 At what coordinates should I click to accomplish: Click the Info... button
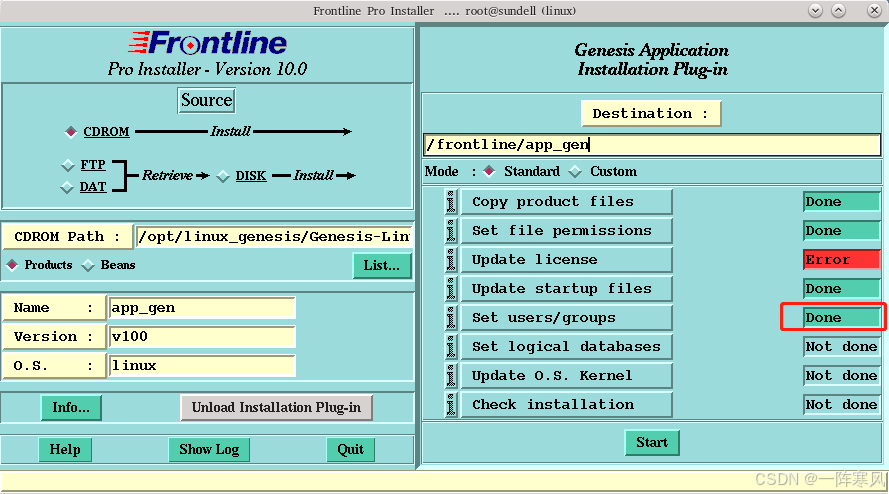tap(71, 408)
